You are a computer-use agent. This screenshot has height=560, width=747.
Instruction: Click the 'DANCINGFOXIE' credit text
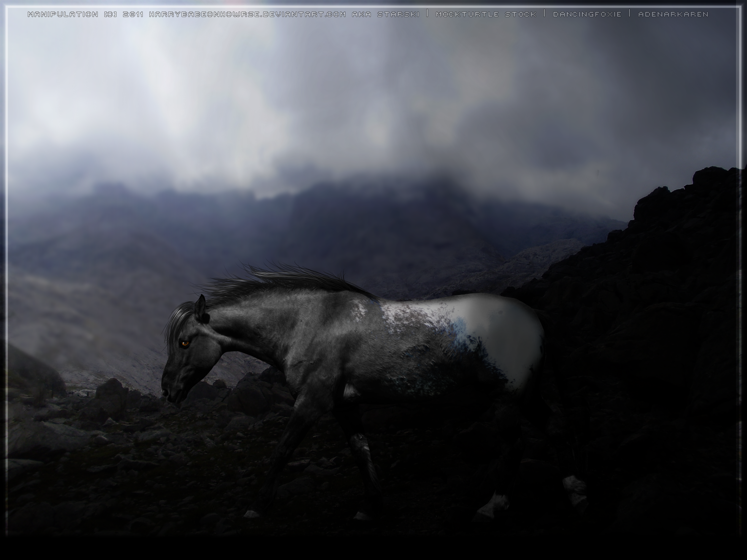coord(587,14)
